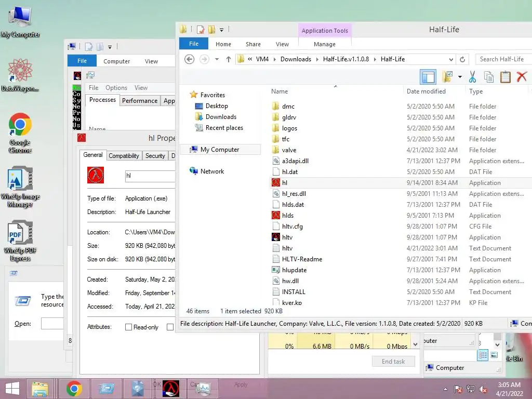Viewport: 532px width, 399px height.
Task: Open the Share ribbon tab
Action: pos(253,44)
